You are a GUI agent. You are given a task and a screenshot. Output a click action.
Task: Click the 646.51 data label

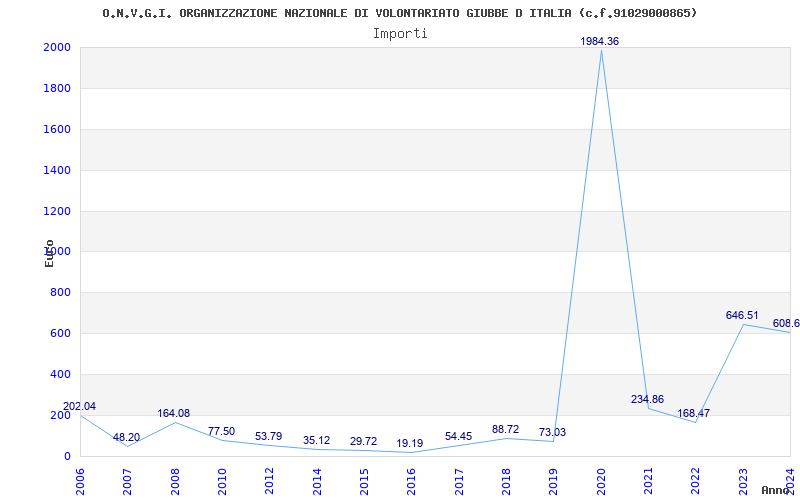coord(742,315)
